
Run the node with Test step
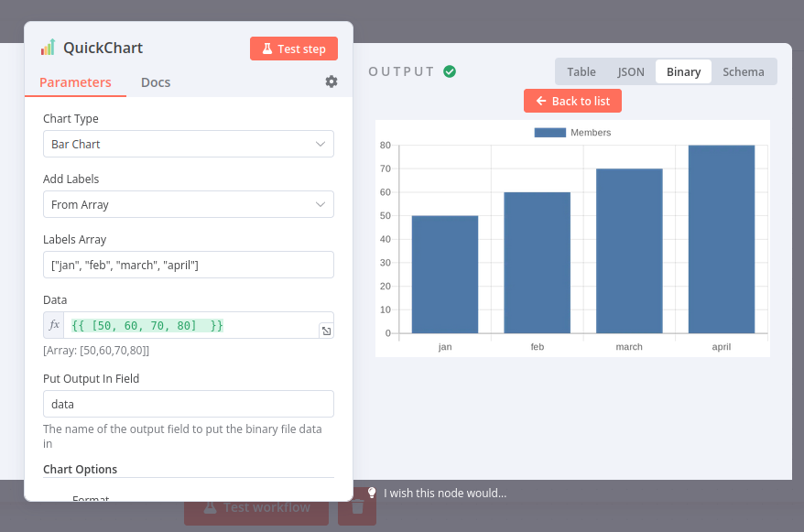(x=294, y=48)
